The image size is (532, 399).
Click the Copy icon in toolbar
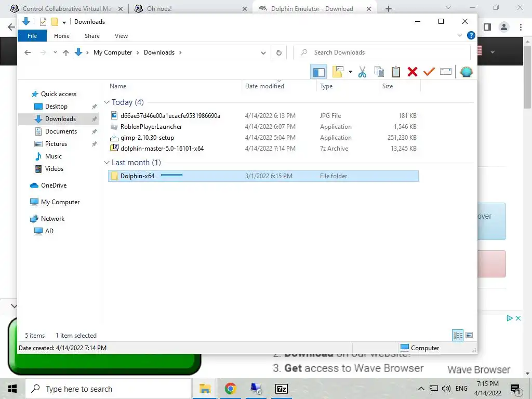379,72
